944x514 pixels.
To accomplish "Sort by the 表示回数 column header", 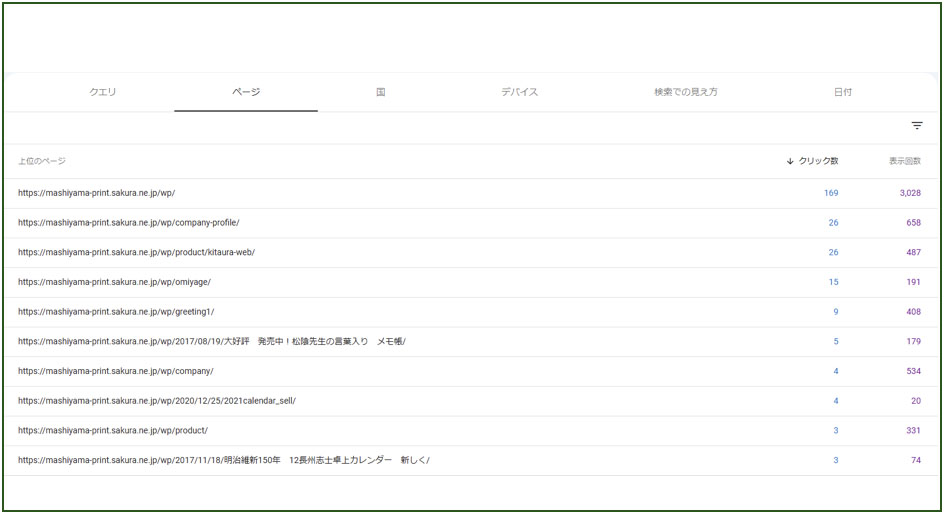I will point(904,161).
